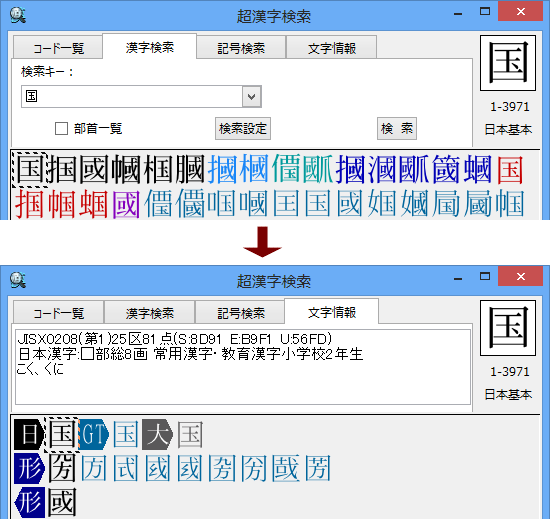Toggle the 部首一覧 checkbox
The image size is (550, 519).
(61, 128)
